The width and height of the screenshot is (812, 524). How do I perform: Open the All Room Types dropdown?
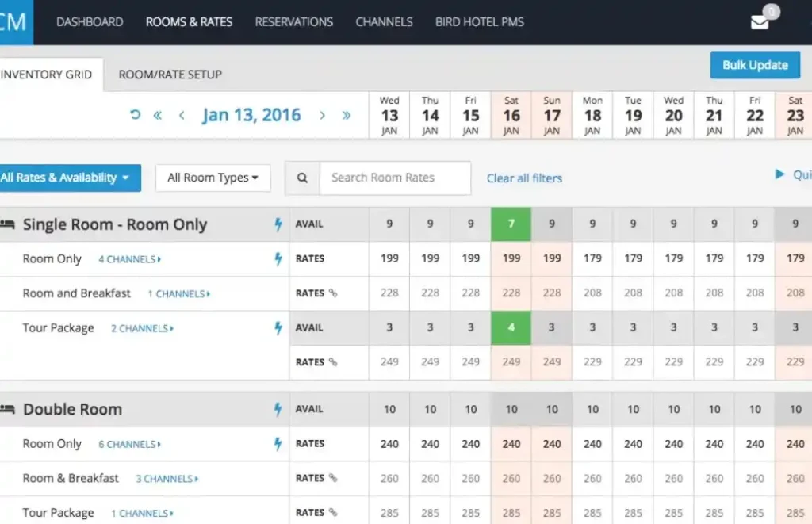tap(213, 178)
